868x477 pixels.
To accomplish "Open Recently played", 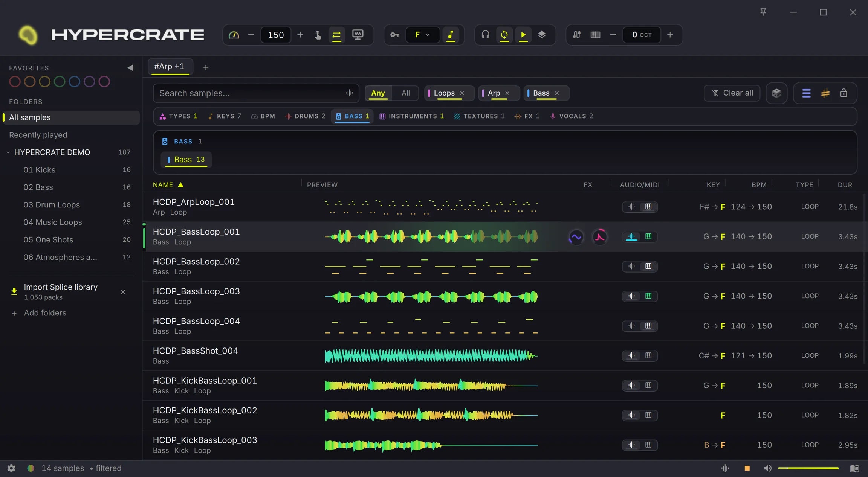I will coord(38,135).
